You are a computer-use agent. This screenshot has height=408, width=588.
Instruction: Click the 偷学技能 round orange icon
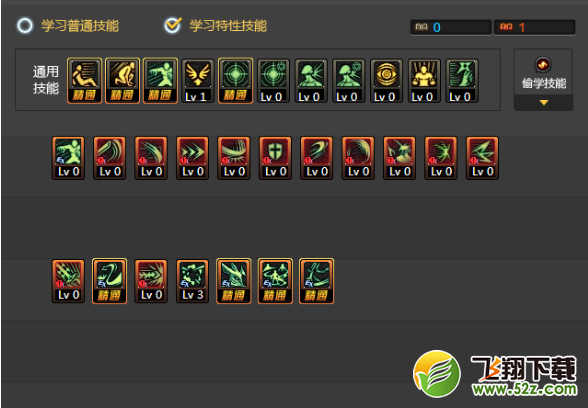tap(543, 65)
